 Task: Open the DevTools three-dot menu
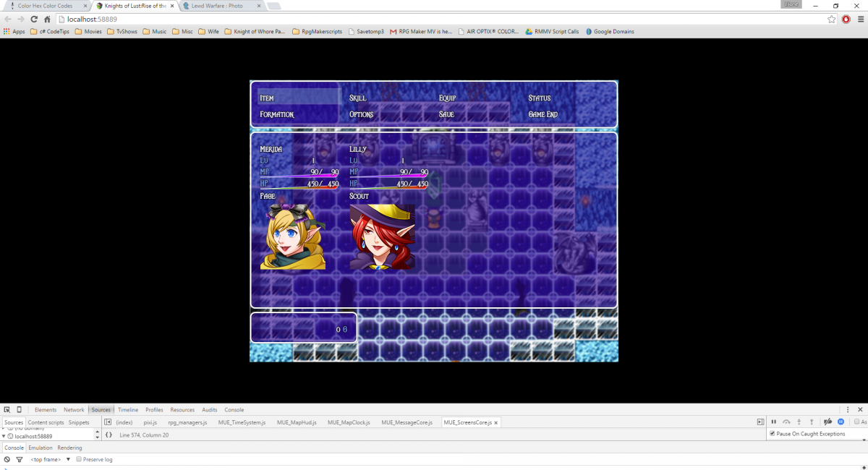pyautogui.click(x=848, y=409)
